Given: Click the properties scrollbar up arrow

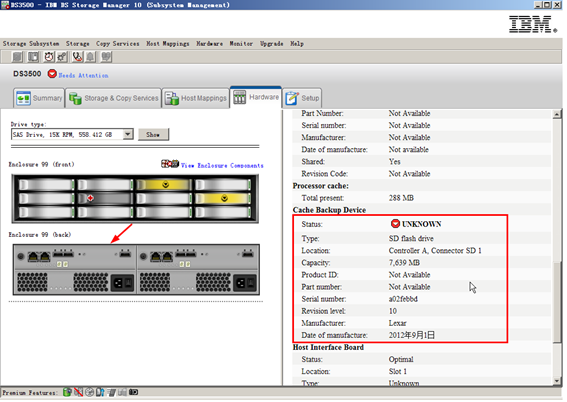Looking at the screenshot, I should (x=557, y=114).
